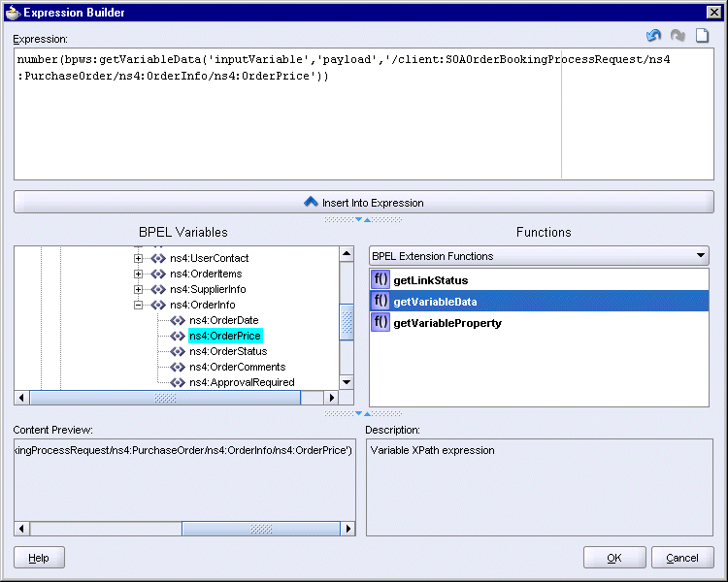Click the element icon beside ns4:OrderPrice
Viewport: 728px width, 582px height.
pyautogui.click(x=178, y=336)
